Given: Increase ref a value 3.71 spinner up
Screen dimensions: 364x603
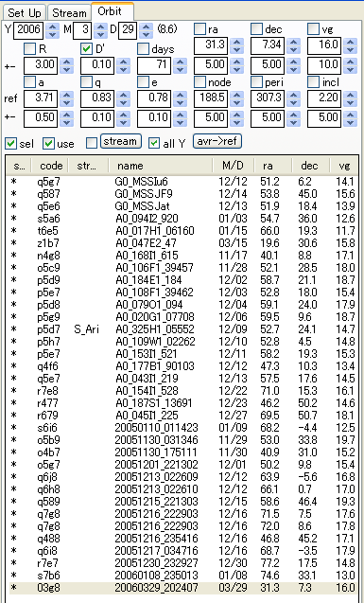Looking at the screenshot, I should pos(67,96).
